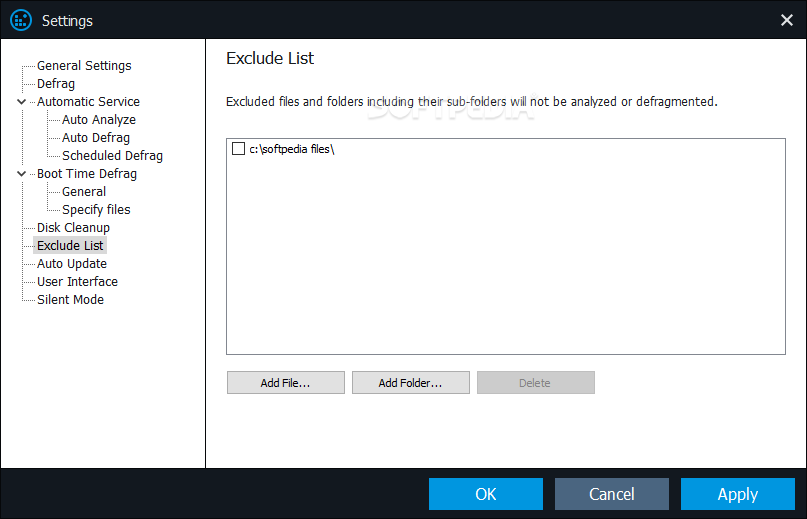Click the Smart Defrag logo icon
Viewport: 807px width, 519px height.
(21, 21)
